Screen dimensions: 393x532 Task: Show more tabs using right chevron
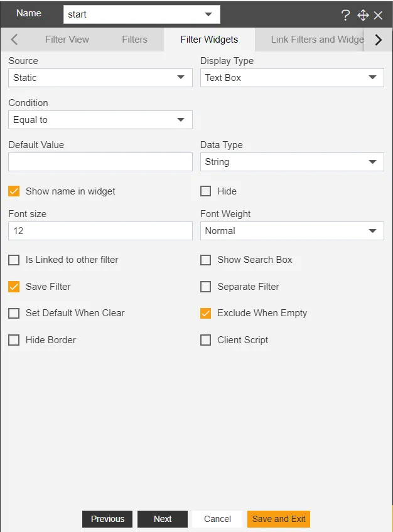pos(379,40)
